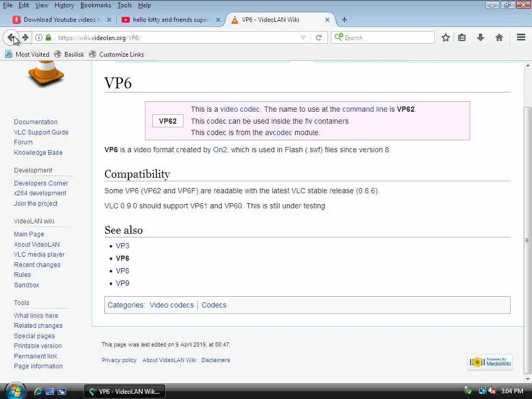Open VP3 in See also list
The image size is (532, 399).
(123, 246)
